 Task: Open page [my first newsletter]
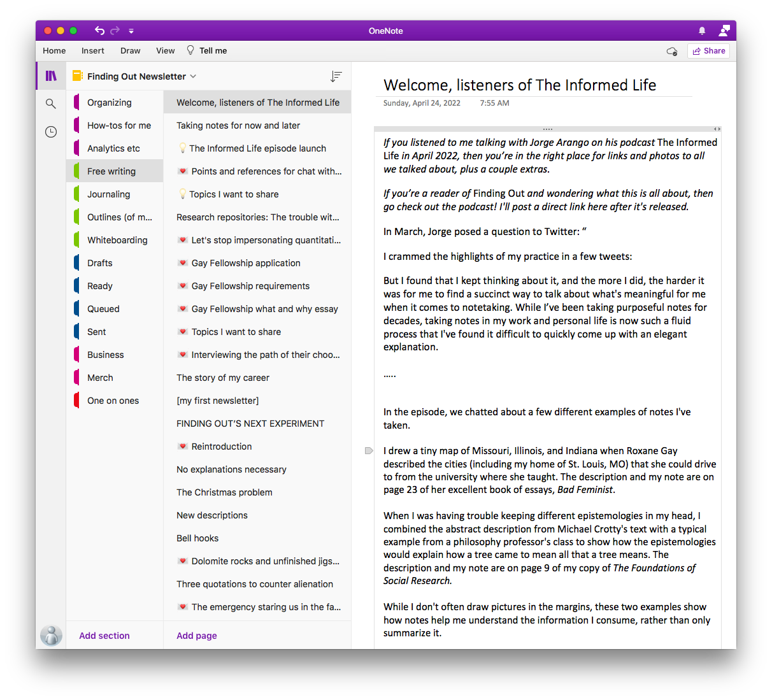tap(257, 401)
